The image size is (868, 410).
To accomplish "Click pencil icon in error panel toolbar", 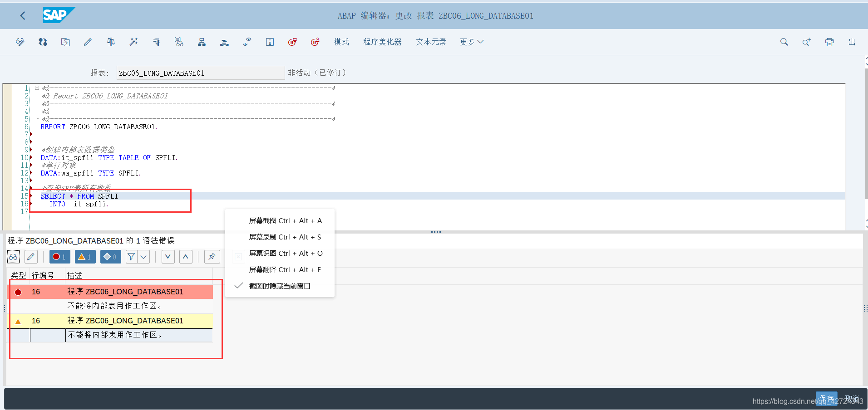I will [31, 257].
